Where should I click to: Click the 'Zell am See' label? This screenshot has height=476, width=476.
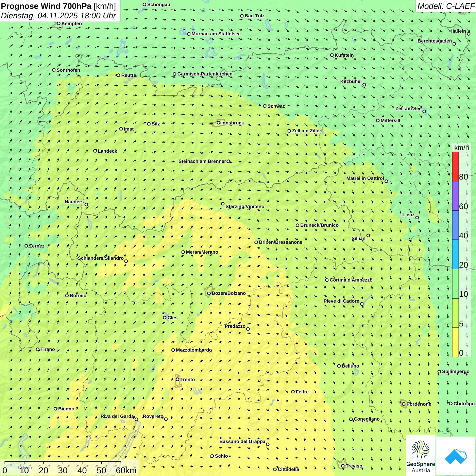408,108
